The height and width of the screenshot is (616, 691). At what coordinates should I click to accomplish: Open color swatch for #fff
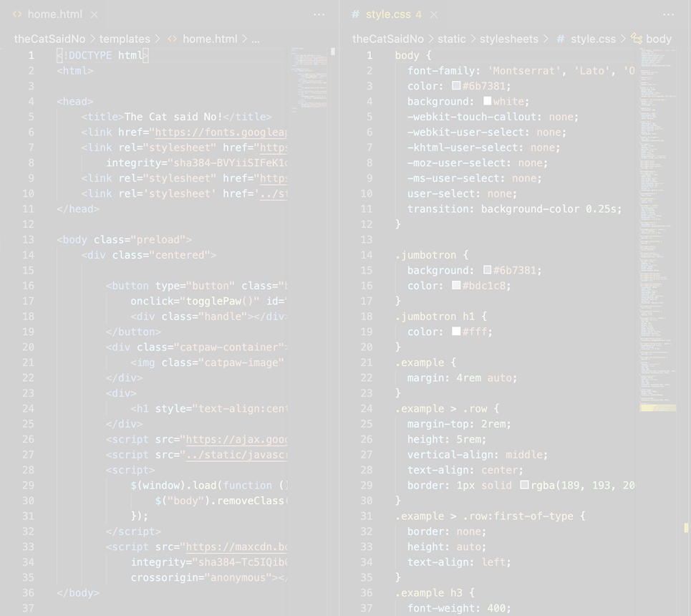click(x=456, y=331)
